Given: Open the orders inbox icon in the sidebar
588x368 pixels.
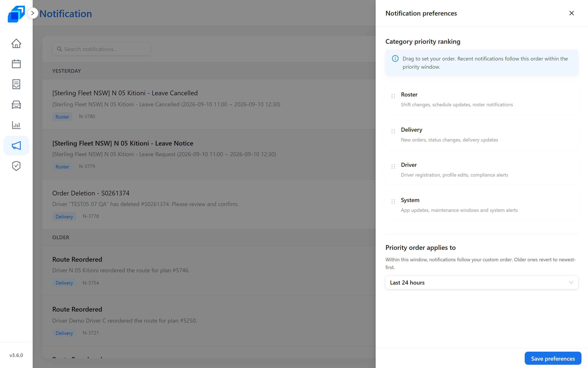Looking at the screenshot, I should (16, 84).
